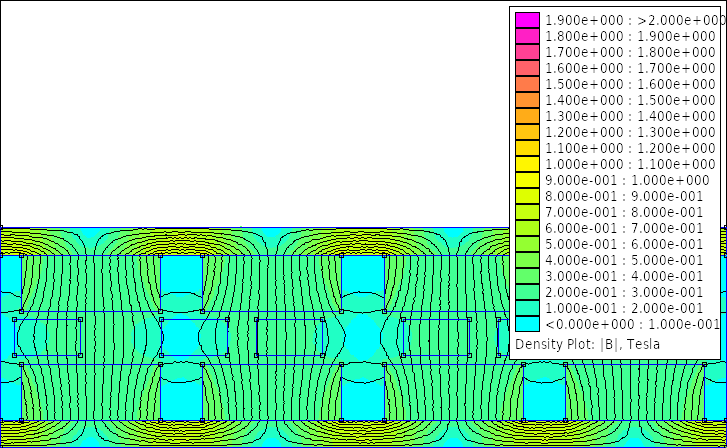Click the swatch for 8.000e-001 : 9.000e-001
Viewport: 727px width, 448px height.
pyautogui.click(x=527, y=196)
